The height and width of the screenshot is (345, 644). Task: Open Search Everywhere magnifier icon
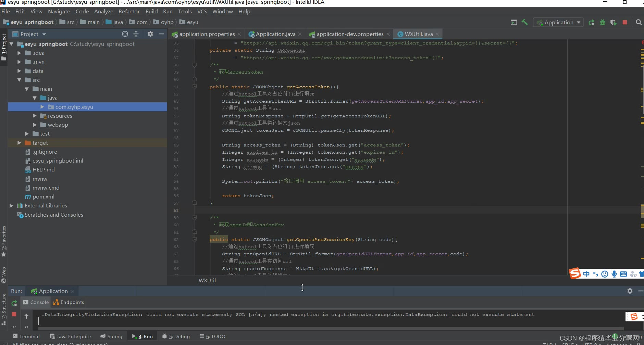tap(639, 22)
